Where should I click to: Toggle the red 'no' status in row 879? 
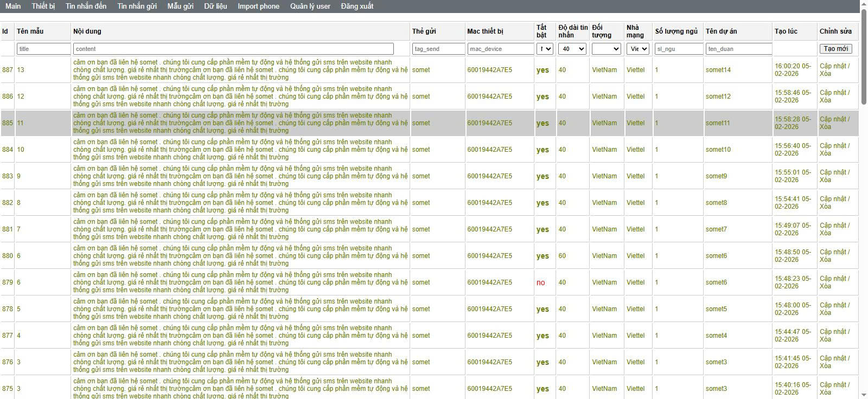[x=540, y=282]
